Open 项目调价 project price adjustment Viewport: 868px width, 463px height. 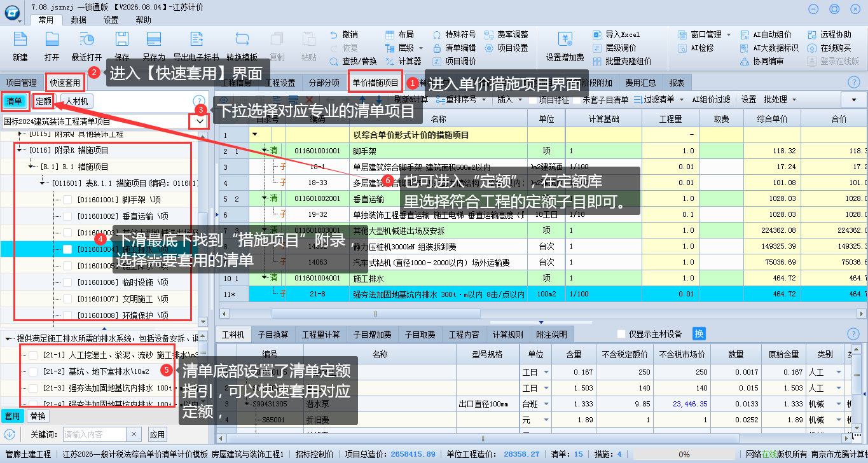tap(454, 61)
